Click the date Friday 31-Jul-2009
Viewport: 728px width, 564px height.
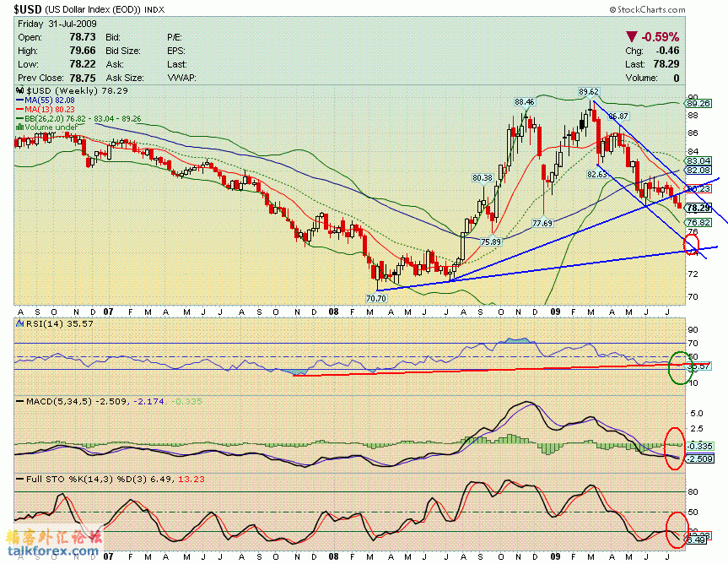57,24
